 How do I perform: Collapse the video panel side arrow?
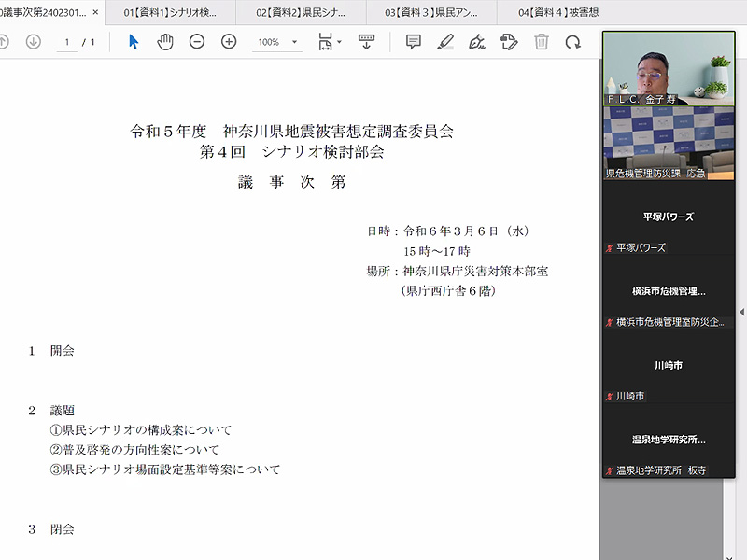pos(741,312)
